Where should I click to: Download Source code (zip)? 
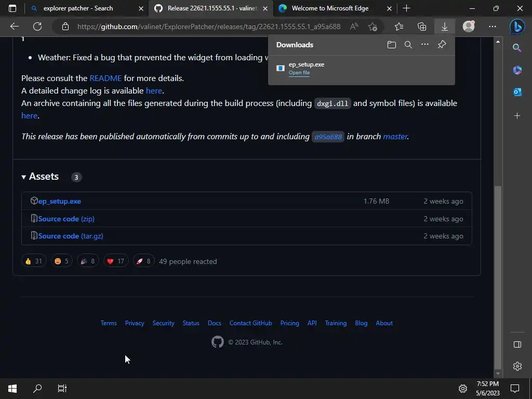66,219
